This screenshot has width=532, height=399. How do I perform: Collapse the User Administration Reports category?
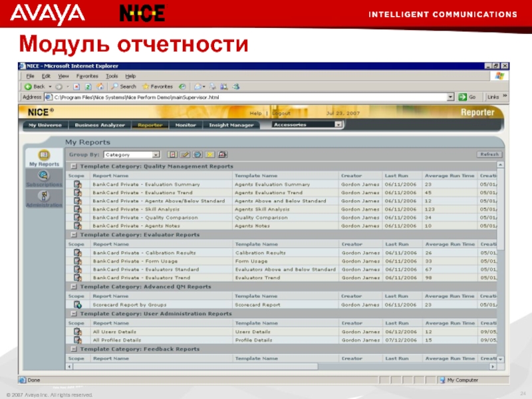tap(74, 314)
